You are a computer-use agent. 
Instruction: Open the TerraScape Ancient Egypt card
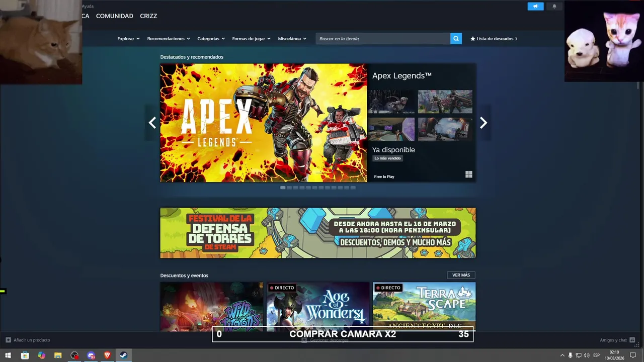[424, 307]
